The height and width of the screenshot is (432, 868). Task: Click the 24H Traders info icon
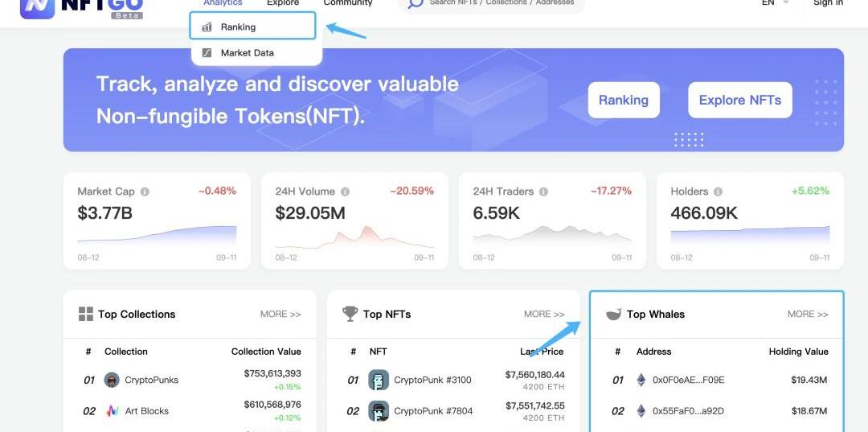(x=543, y=192)
